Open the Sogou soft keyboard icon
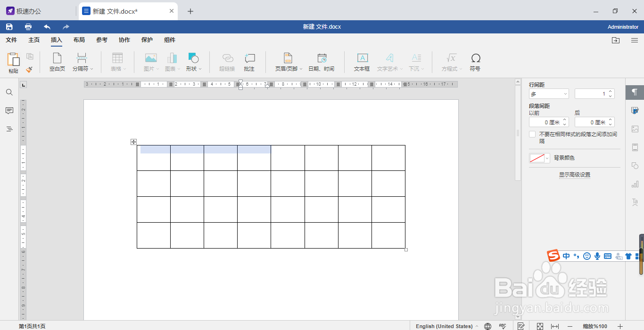The image size is (644, 330). click(x=608, y=256)
